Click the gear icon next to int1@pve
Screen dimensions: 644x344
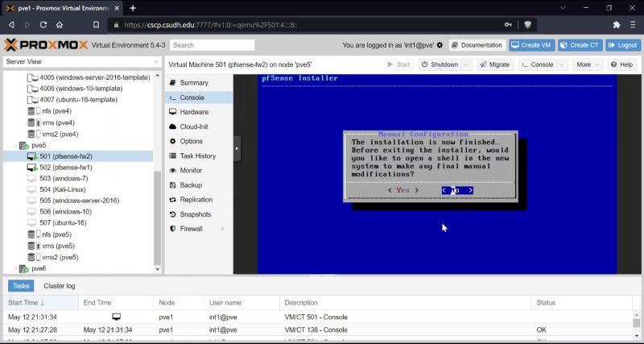pos(440,45)
